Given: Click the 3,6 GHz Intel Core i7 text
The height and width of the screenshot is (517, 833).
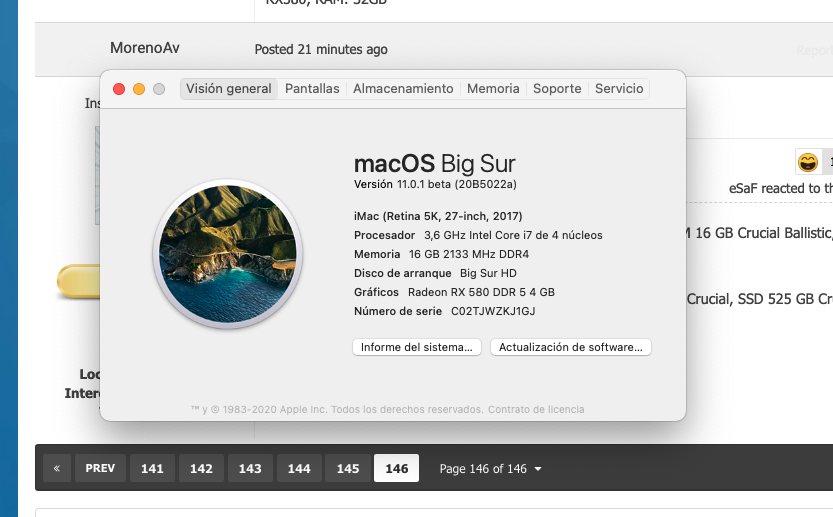Looking at the screenshot, I should tap(513, 235).
